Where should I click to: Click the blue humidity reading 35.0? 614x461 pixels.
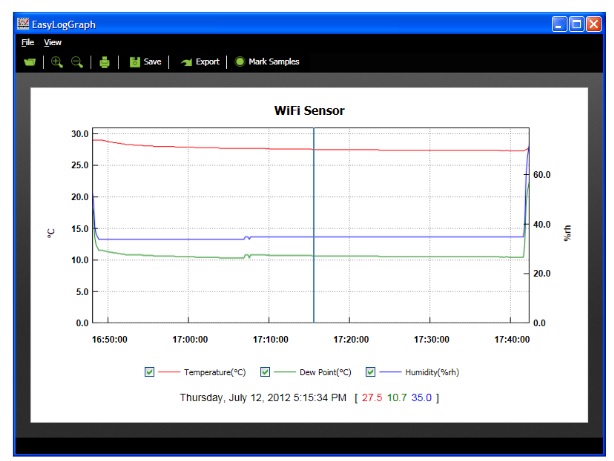click(x=421, y=398)
